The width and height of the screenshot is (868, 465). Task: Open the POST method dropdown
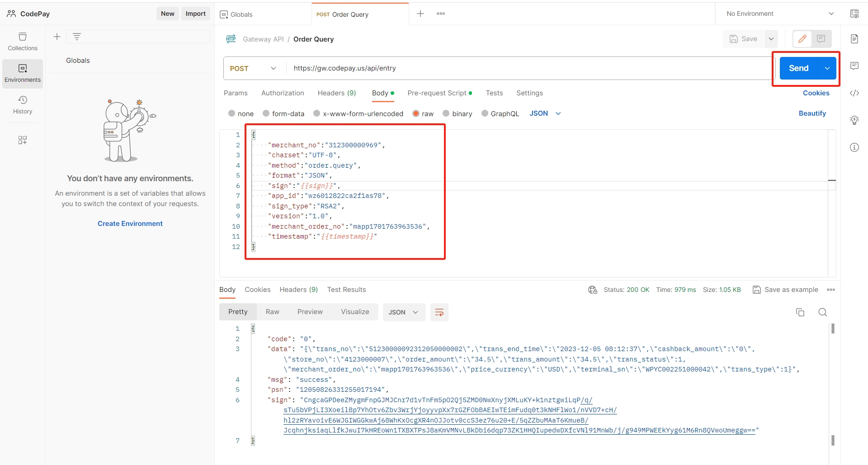[253, 68]
